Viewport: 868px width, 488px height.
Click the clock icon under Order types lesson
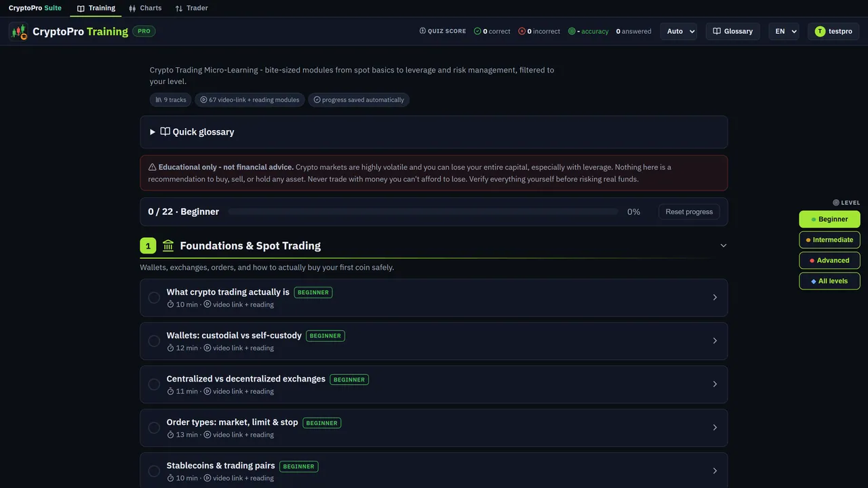click(171, 434)
